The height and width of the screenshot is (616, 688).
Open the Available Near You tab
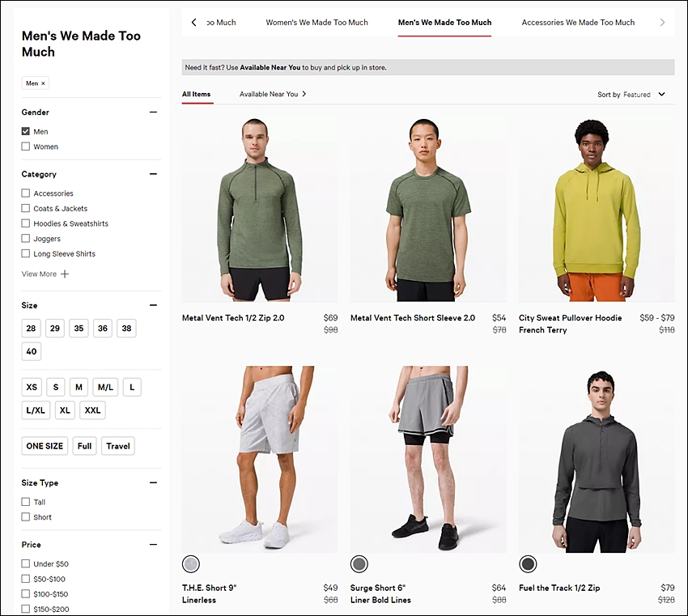click(273, 95)
